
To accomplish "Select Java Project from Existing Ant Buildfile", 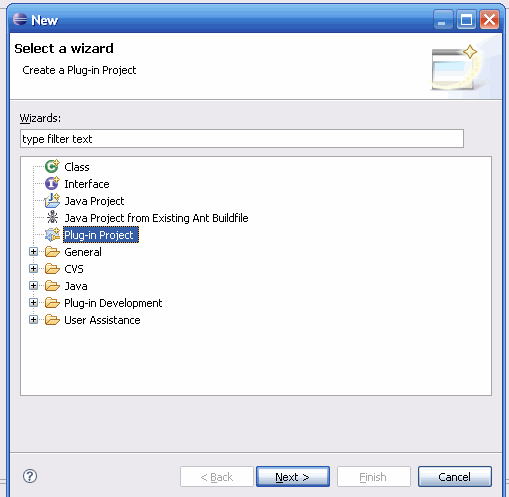I will tap(156, 218).
